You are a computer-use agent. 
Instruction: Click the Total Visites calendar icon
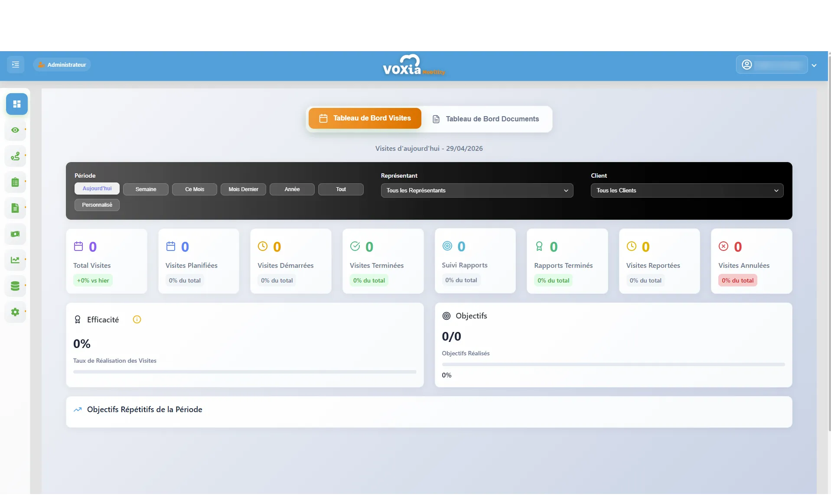coord(78,246)
